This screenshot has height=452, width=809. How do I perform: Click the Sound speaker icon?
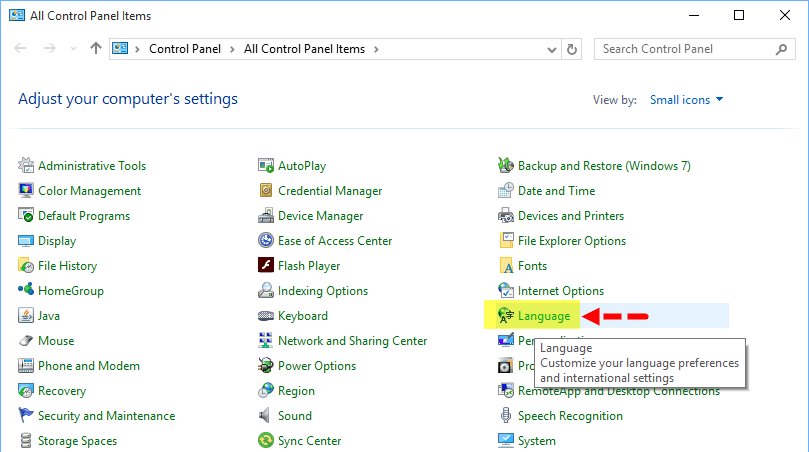[266, 416]
